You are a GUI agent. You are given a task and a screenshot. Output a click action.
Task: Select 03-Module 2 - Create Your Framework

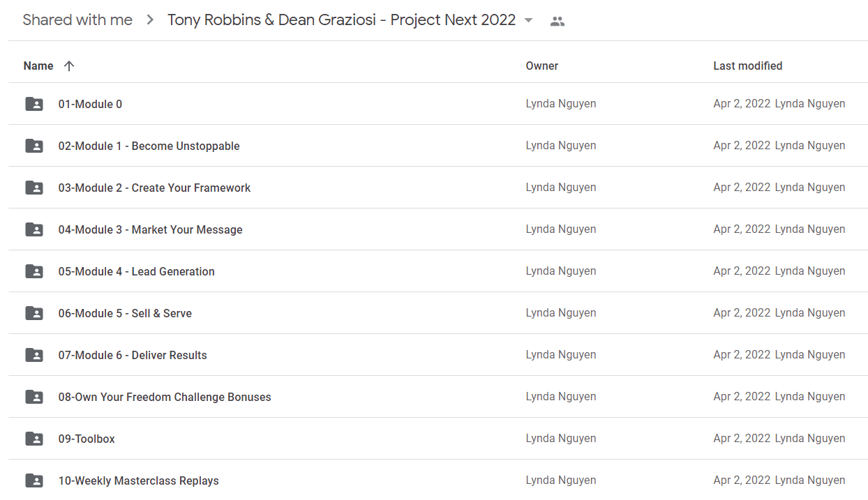click(154, 188)
